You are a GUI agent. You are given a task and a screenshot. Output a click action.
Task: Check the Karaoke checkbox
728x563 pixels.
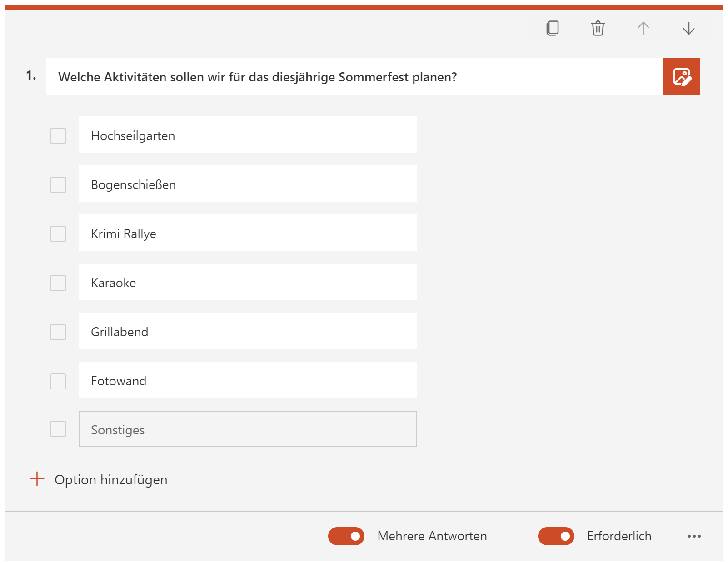coord(58,283)
